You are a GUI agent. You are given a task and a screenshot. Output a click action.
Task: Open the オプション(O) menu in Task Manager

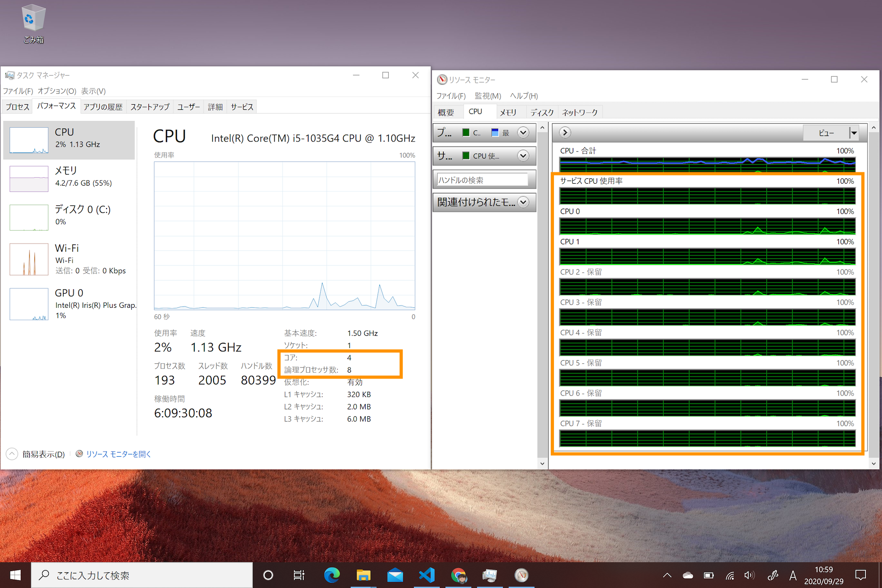pos(57,91)
